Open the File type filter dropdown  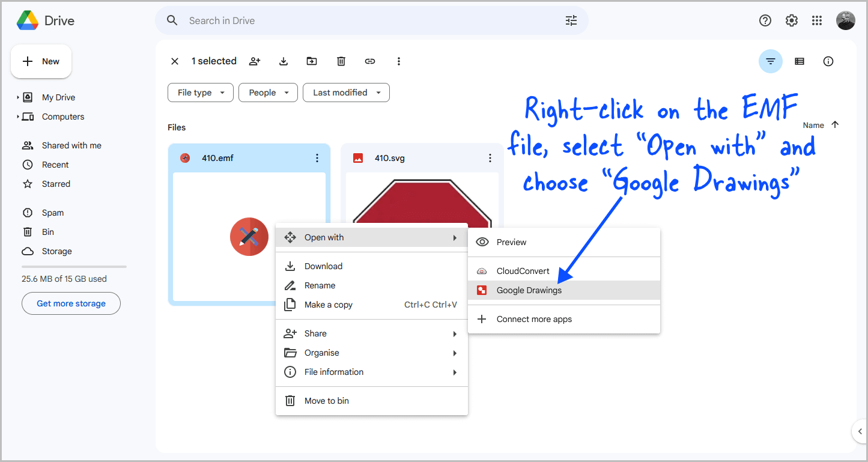[x=201, y=93]
